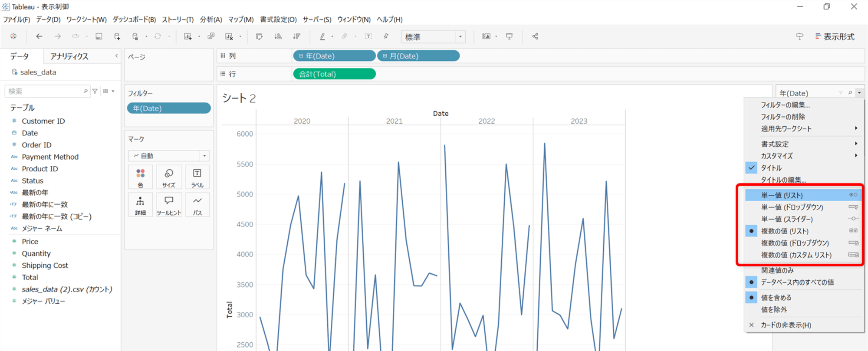
Task: Click the sort descending toolbar icon
Action: 296,36
